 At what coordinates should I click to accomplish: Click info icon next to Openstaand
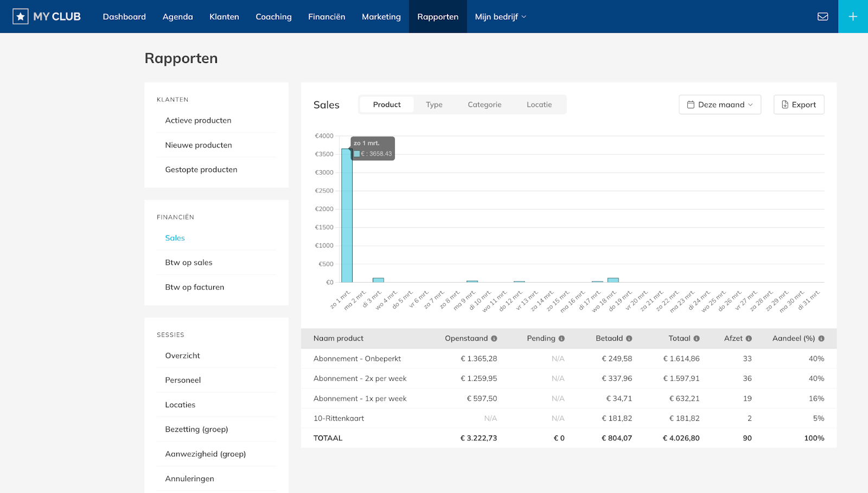494,338
